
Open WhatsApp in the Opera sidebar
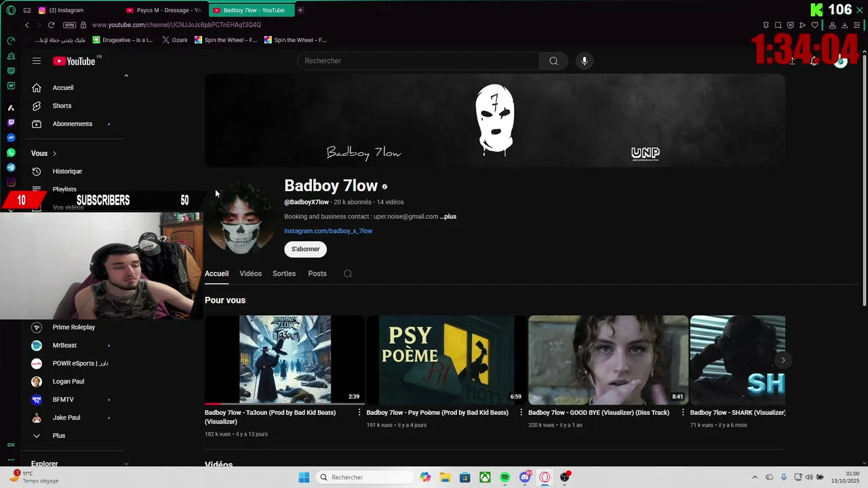point(11,152)
